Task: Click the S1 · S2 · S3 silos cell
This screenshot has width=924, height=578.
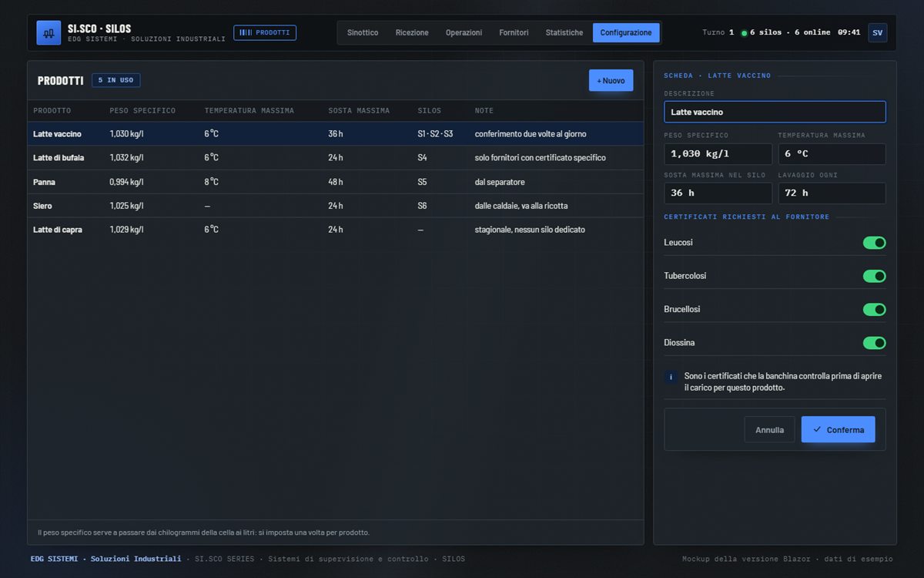Action: (x=435, y=134)
